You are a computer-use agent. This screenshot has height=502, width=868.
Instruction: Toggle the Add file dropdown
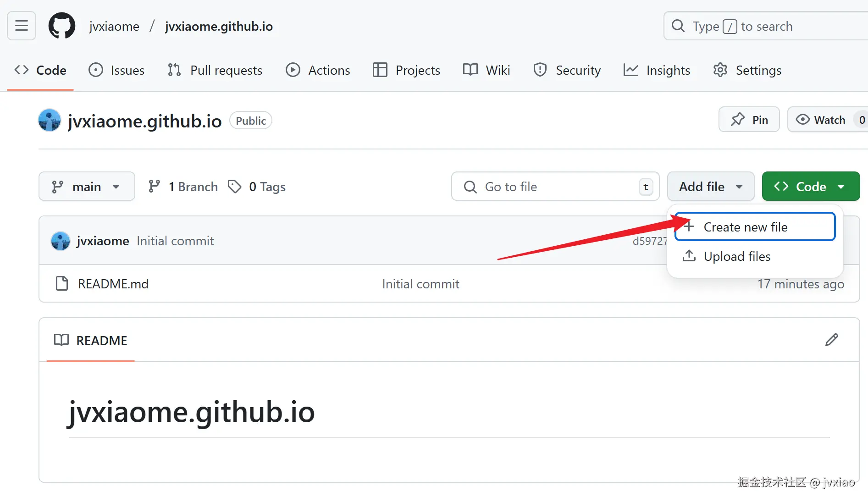711,187
